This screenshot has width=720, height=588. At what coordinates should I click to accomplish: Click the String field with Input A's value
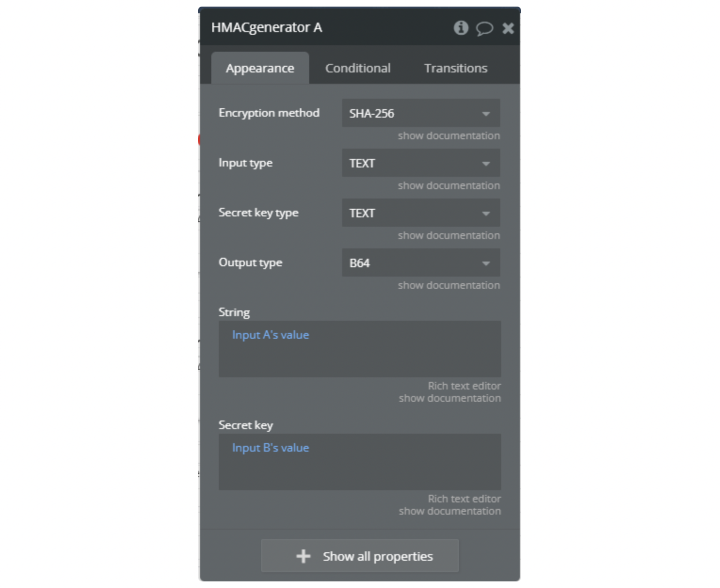[x=360, y=349]
